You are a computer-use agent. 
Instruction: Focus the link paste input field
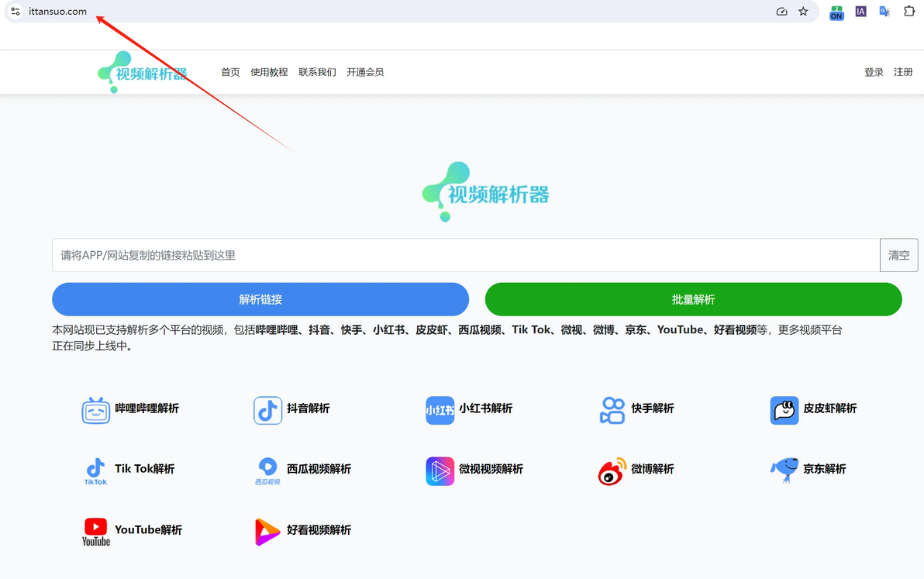click(x=466, y=255)
